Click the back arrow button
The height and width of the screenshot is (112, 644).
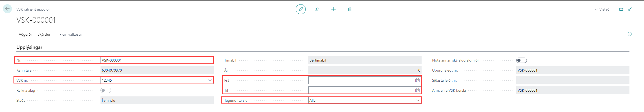pos(7,9)
